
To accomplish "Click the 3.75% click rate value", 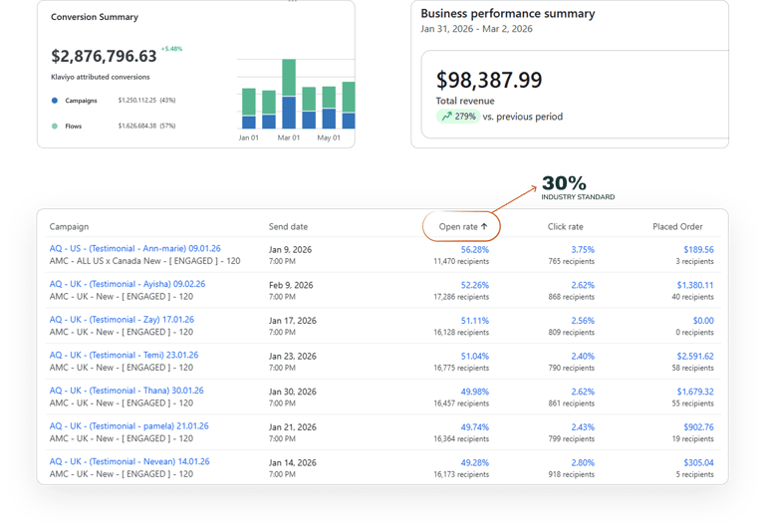I will coord(583,249).
